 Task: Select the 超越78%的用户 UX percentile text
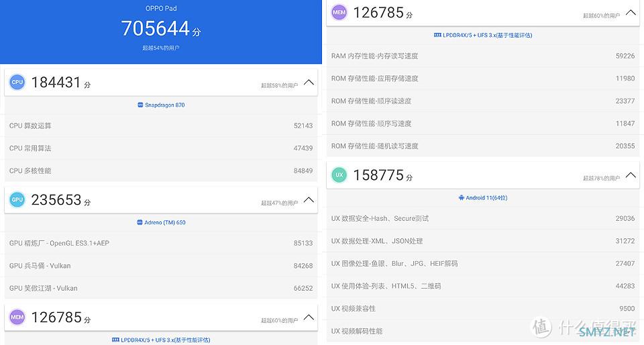pos(601,179)
